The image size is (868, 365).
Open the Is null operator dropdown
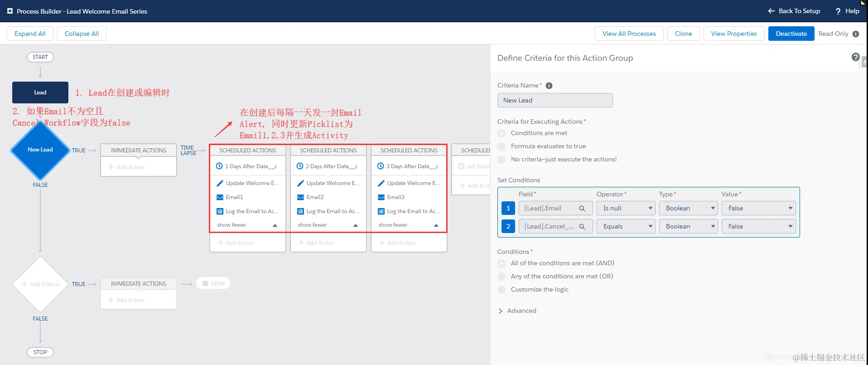[x=626, y=209]
